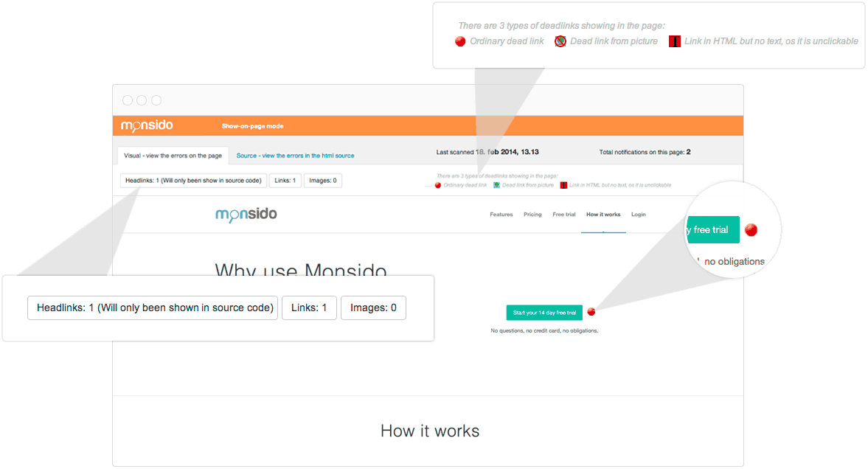Click the enlarged Images: 0 button in the callout
Screen dimensions: 868x469
373,308
